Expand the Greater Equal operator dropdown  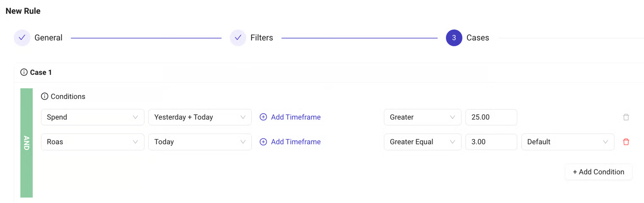422,142
